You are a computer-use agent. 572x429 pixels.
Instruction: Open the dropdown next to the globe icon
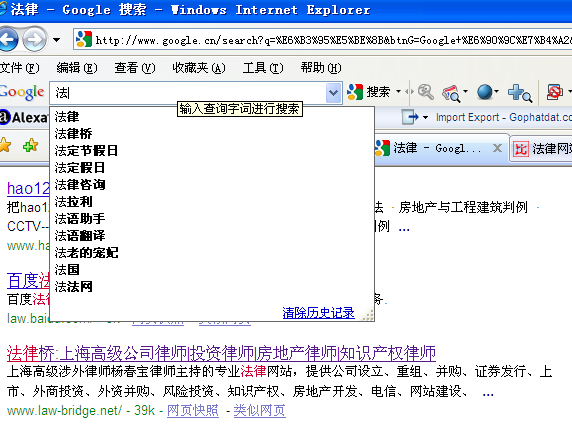(x=497, y=92)
